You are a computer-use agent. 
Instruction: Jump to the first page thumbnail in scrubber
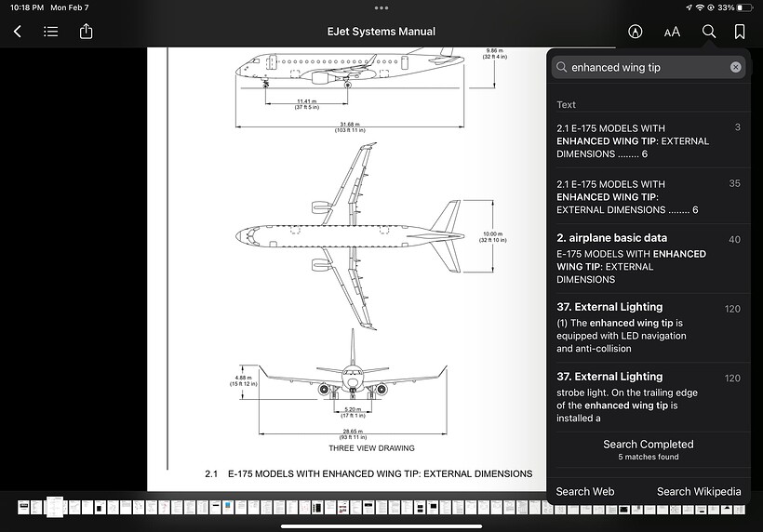pyautogui.click(x=23, y=507)
